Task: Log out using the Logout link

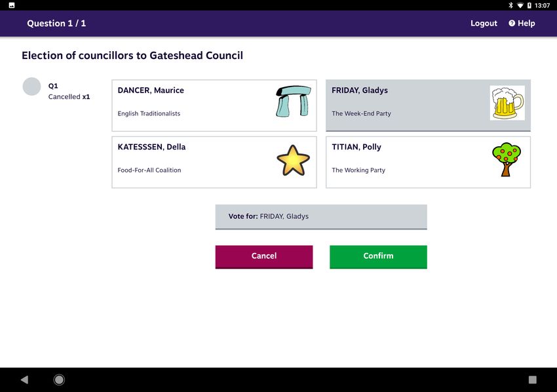Action: pos(484,23)
